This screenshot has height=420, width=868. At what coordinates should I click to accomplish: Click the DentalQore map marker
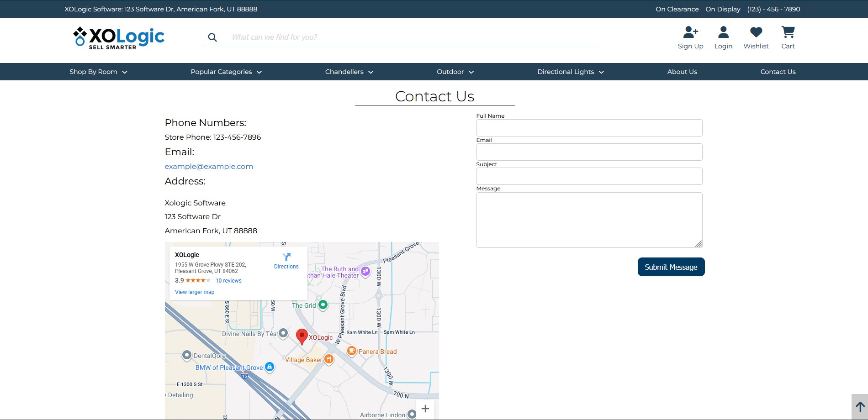point(186,355)
